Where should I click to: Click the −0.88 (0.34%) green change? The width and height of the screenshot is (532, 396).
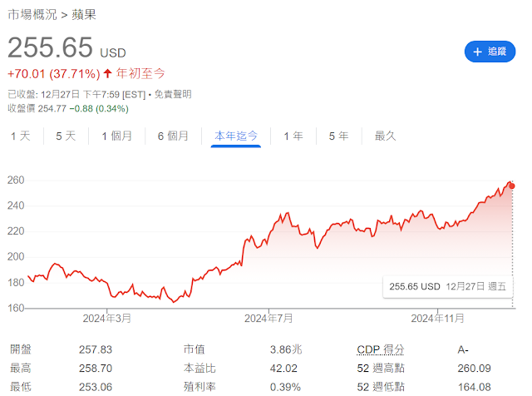click(x=99, y=109)
